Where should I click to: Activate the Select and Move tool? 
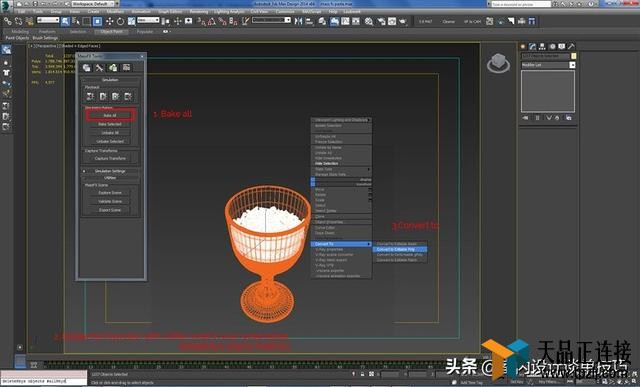(x=109, y=21)
